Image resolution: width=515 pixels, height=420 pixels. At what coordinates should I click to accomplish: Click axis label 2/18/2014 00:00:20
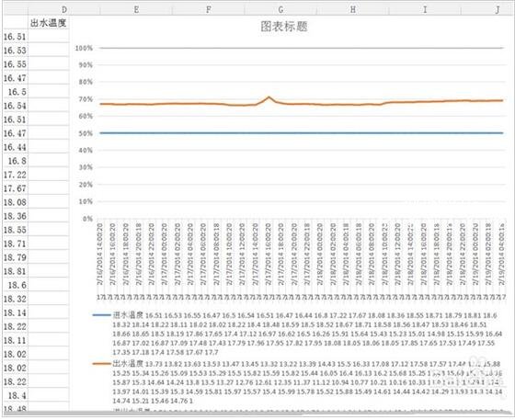click(320, 254)
